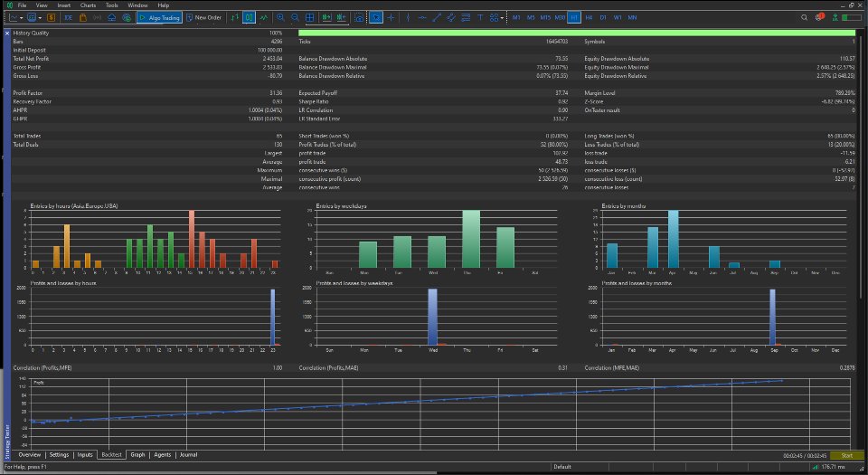
Task: Select W1 timeframe
Action: tap(618, 18)
